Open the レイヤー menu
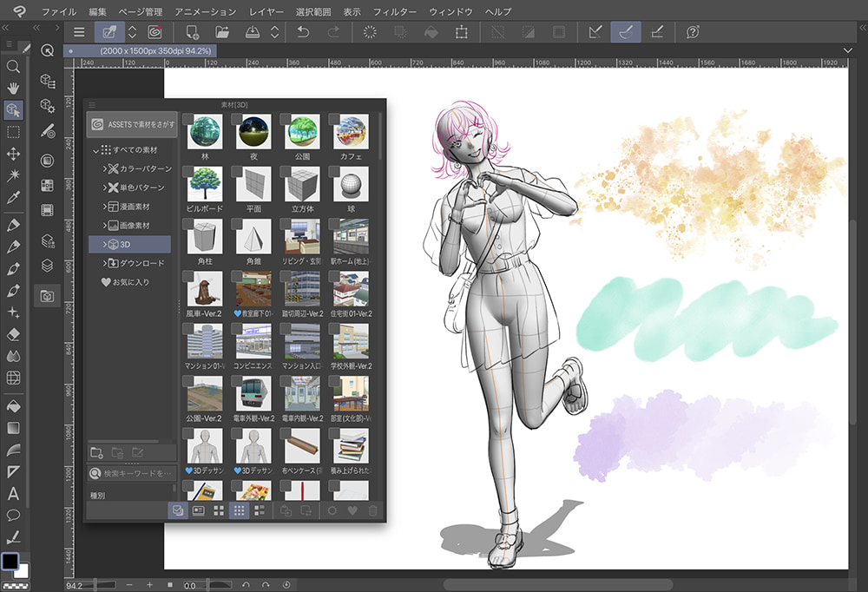 [x=267, y=12]
